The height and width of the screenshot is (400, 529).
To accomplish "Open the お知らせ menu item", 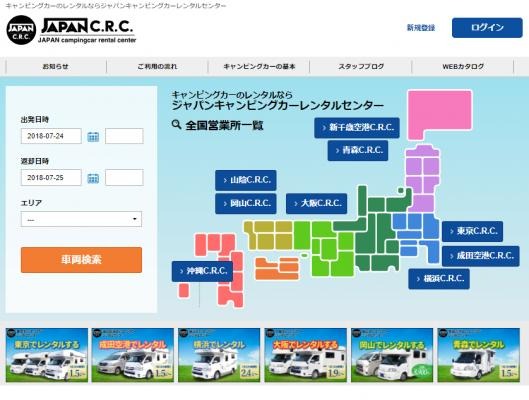I will (x=56, y=66).
